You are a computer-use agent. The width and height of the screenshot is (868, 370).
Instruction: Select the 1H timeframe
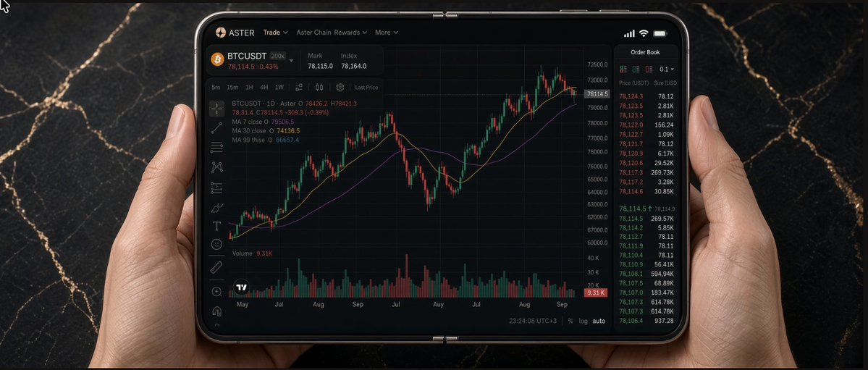[x=249, y=88]
